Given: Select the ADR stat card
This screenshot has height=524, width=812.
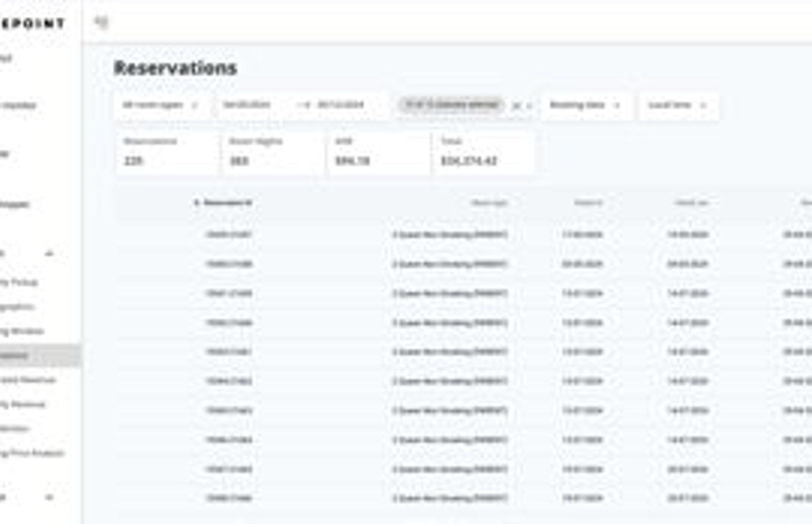Looking at the screenshot, I should (x=379, y=152).
